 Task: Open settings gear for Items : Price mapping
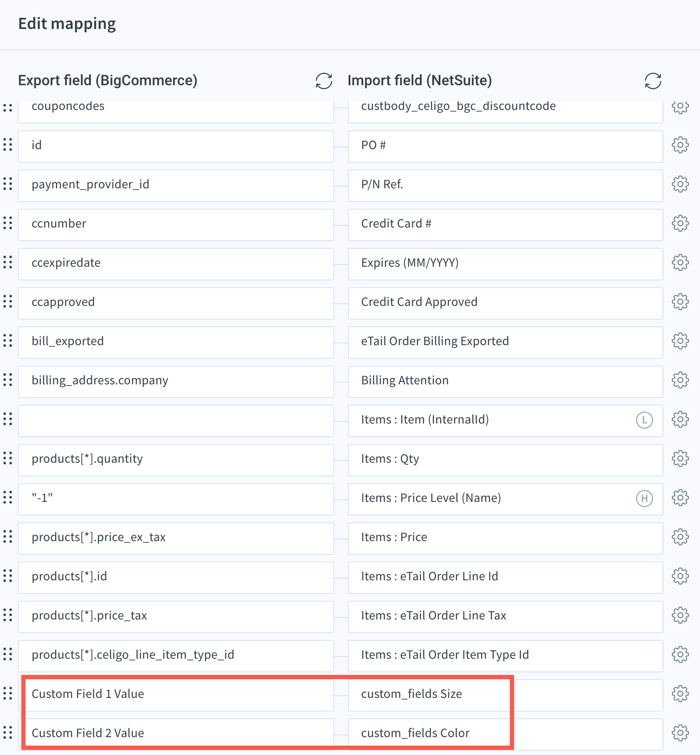coord(680,537)
